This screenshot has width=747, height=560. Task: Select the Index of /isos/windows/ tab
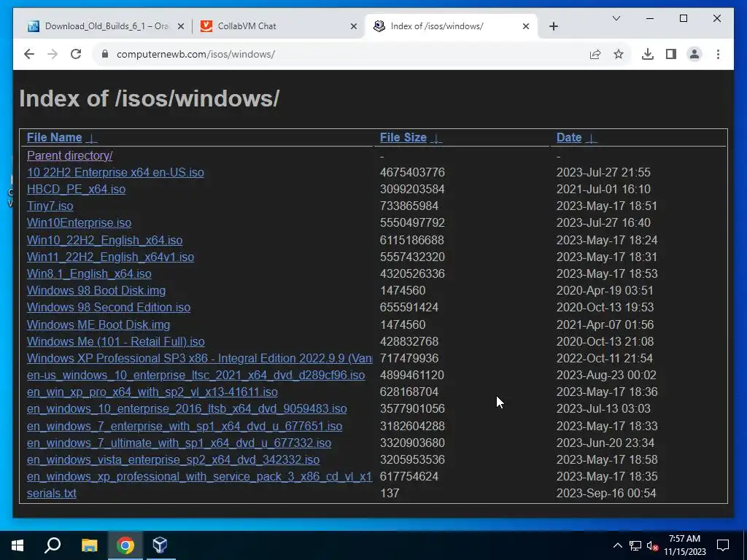[451, 26]
